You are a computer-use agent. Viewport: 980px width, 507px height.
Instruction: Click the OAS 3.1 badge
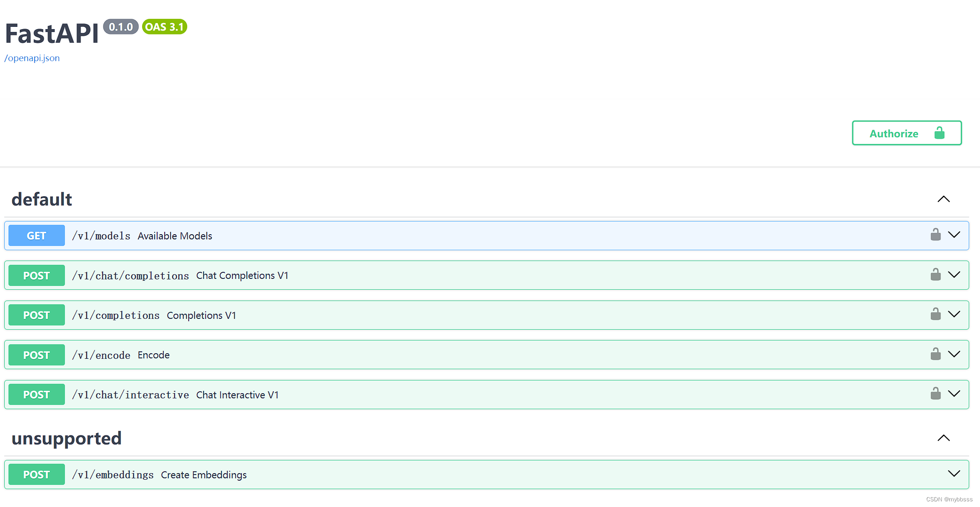pyautogui.click(x=164, y=27)
